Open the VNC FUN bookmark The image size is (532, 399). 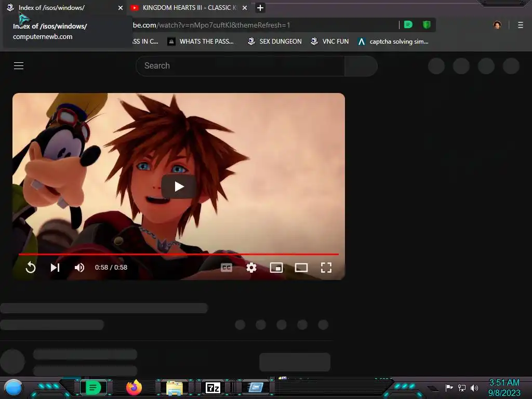click(330, 42)
